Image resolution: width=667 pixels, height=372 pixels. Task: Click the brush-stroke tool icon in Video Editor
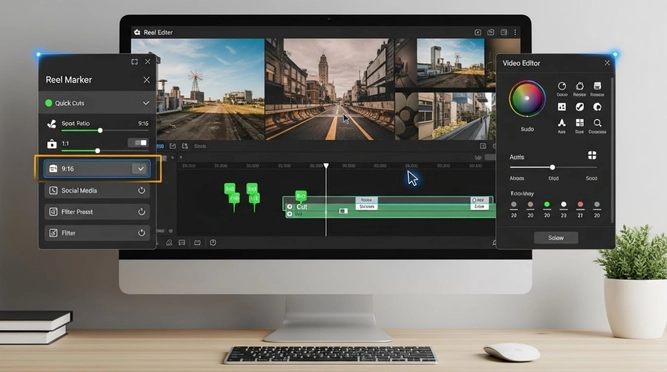[x=579, y=107]
